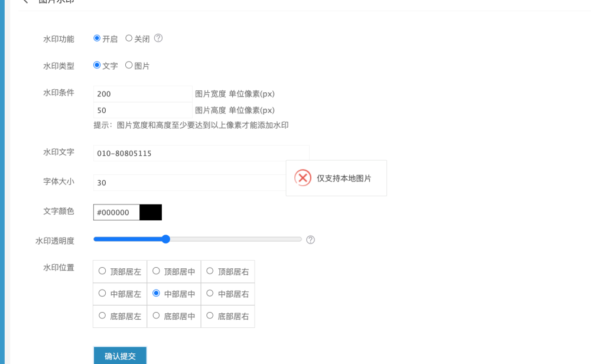The width and height of the screenshot is (591, 364).
Task: Click help icon beside transparency slider
Action: pyautogui.click(x=311, y=240)
